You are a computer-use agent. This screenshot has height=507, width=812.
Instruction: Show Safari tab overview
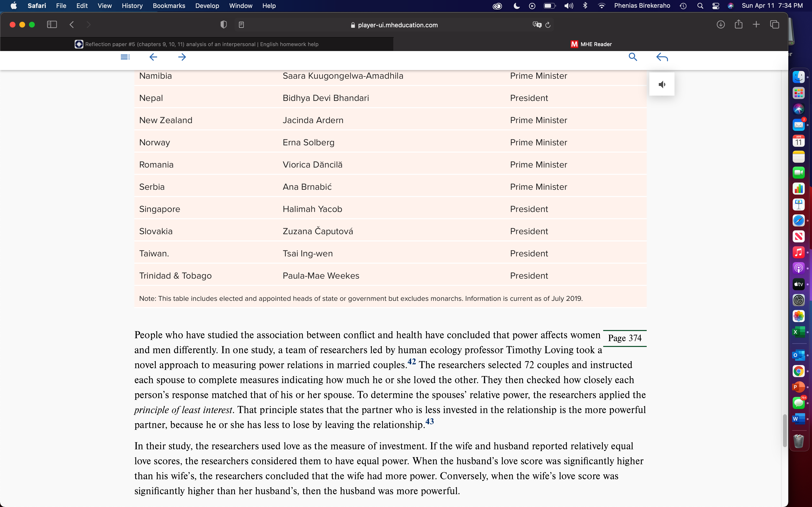click(774, 24)
